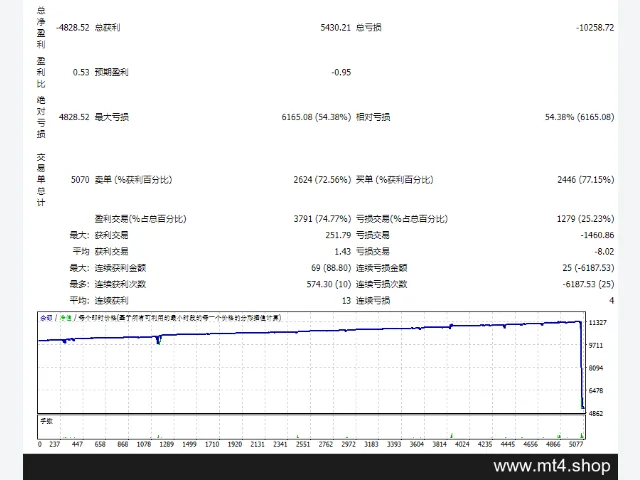640x480 pixels.
Task: Click the value 54.38% (6165.08)
Action: coord(580,117)
